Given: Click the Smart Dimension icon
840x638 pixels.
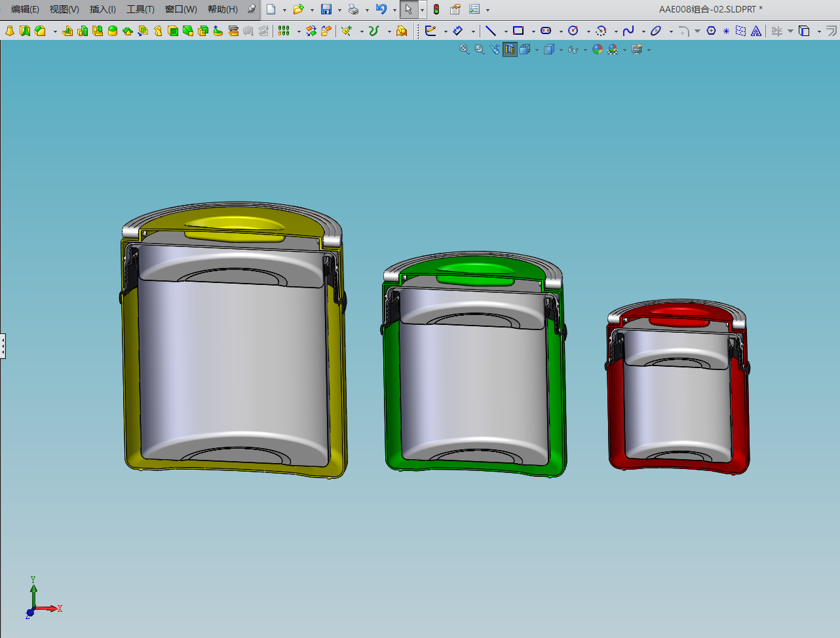Looking at the screenshot, I should pos(458,31).
